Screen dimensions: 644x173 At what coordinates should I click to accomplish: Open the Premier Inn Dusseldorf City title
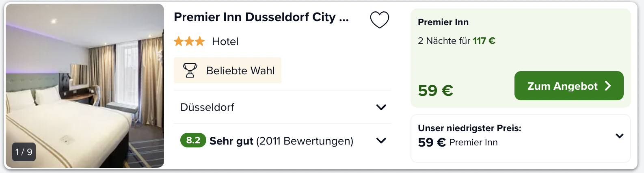click(x=261, y=17)
